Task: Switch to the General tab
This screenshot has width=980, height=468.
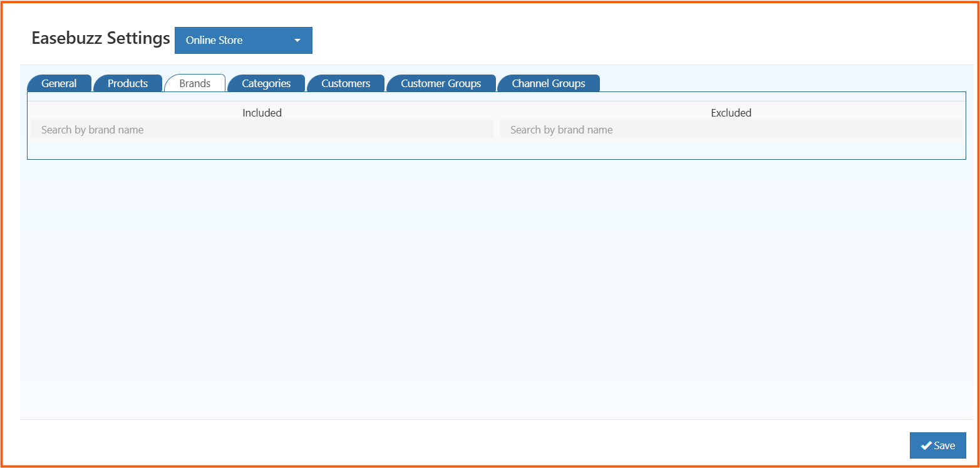Action: point(59,83)
